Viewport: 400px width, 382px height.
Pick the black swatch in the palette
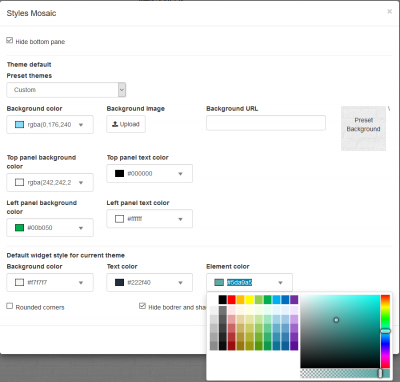(x=223, y=299)
